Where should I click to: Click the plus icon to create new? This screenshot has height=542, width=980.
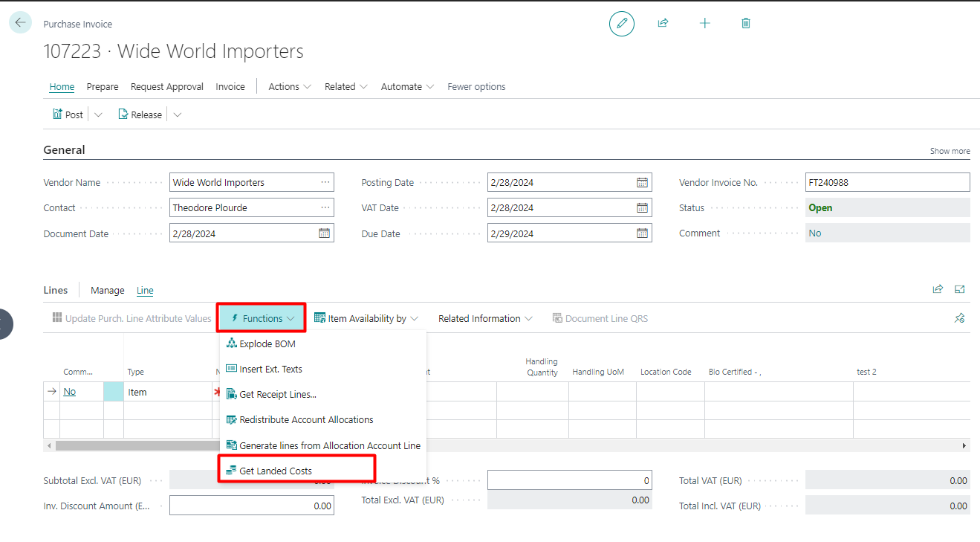[x=705, y=24]
